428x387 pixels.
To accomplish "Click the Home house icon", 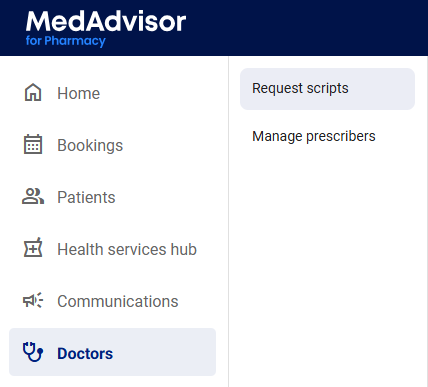I will tap(33, 93).
